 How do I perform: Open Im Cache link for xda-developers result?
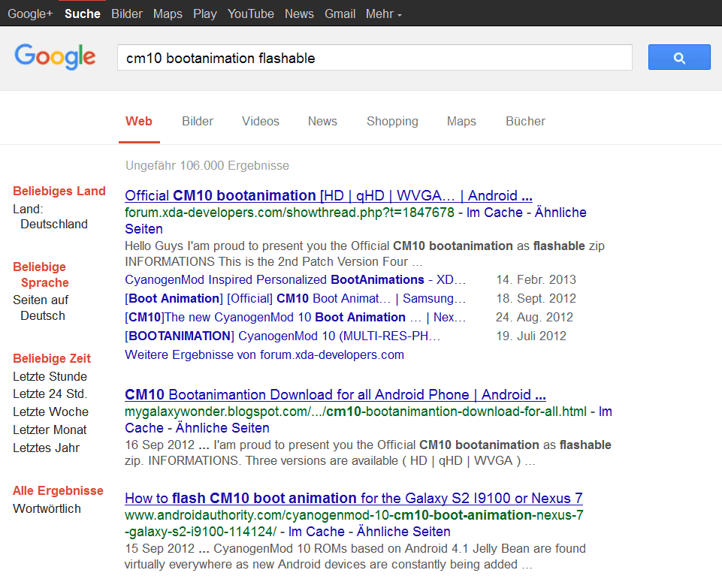pos(494,213)
